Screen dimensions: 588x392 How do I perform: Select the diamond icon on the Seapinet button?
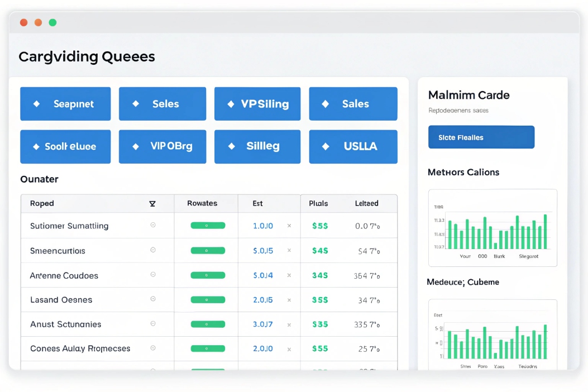[x=37, y=104]
